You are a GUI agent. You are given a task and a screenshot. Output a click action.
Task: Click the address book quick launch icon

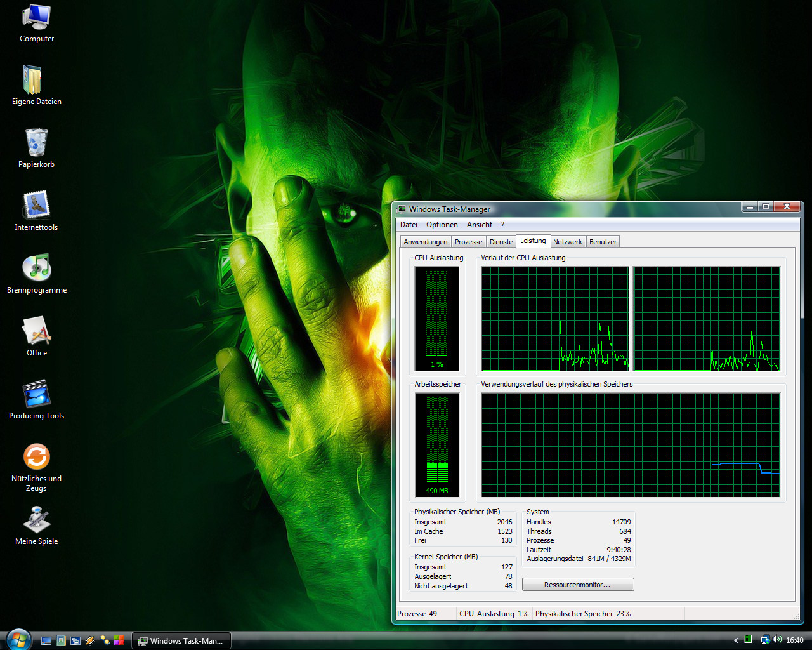[61, 640]
